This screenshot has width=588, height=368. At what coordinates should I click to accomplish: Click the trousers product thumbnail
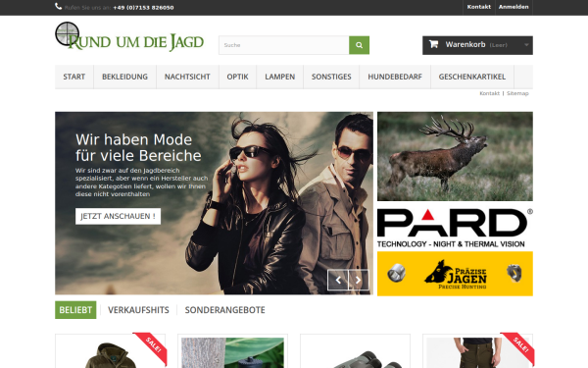pos(477,353)
